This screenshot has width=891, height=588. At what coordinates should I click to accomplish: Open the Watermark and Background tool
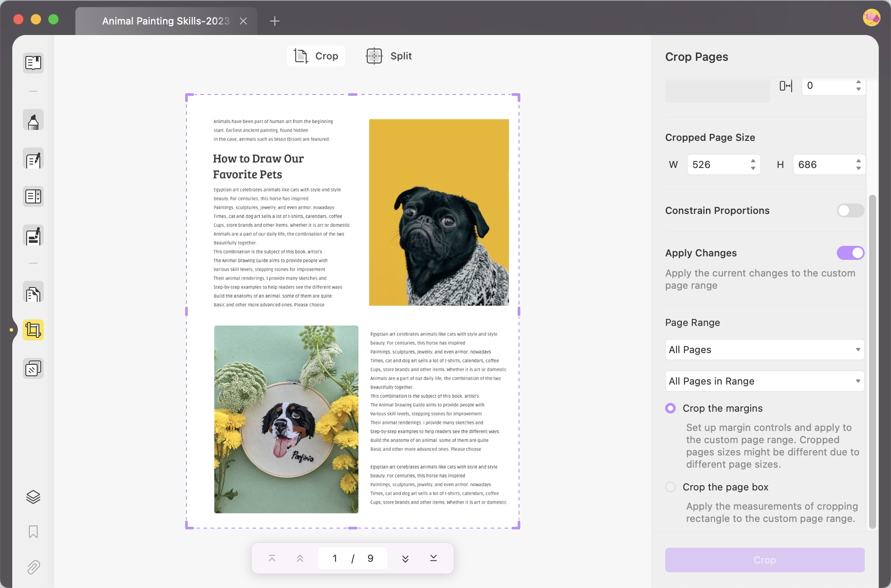tap(33, 369)
